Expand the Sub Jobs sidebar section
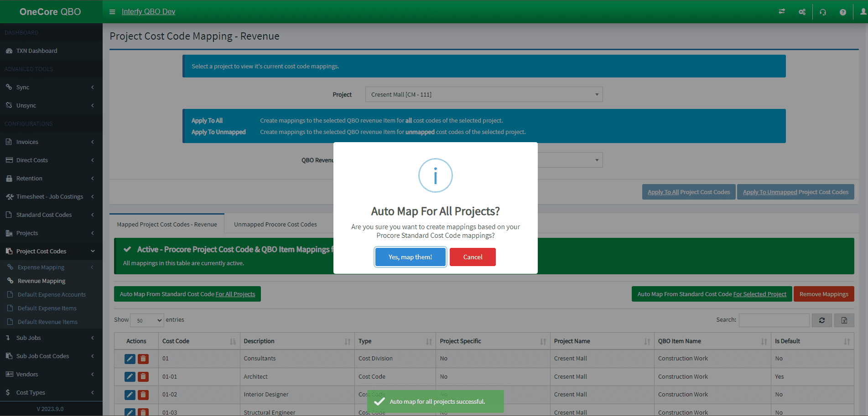This screenshot has width=868, height=416. click(x=51, y=338)
